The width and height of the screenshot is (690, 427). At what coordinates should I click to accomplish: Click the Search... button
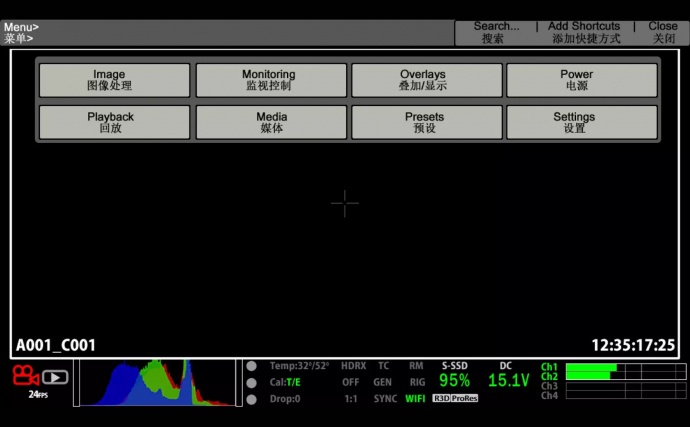pos(496,32)
